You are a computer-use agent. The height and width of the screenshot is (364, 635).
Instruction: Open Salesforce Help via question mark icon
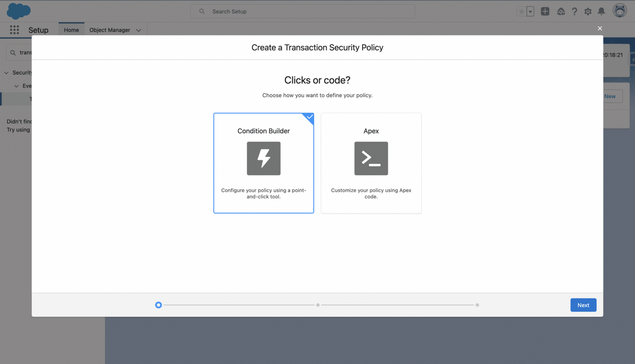click(x=574, y=11)
